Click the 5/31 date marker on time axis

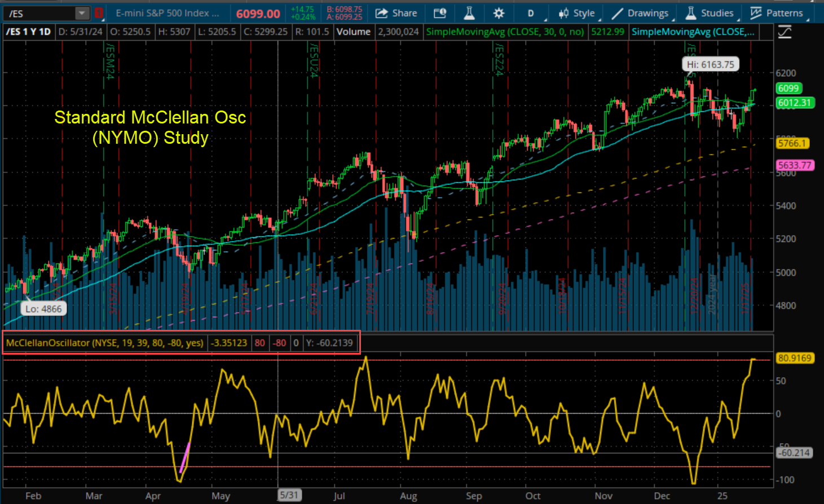289,495
